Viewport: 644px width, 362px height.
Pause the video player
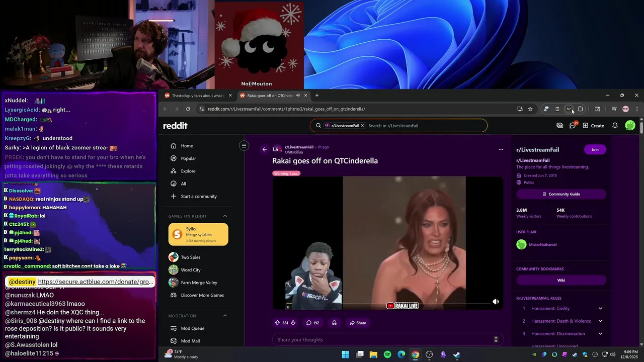click(x=288, y=307)
